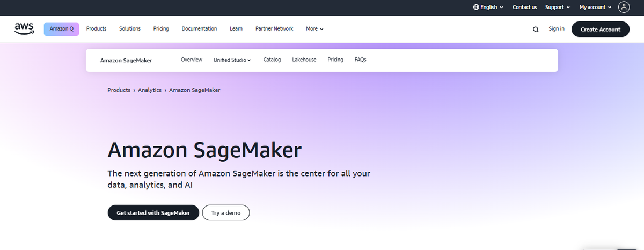Open the English language dropdown
The image size is (644, 250).
coord(488,7)
